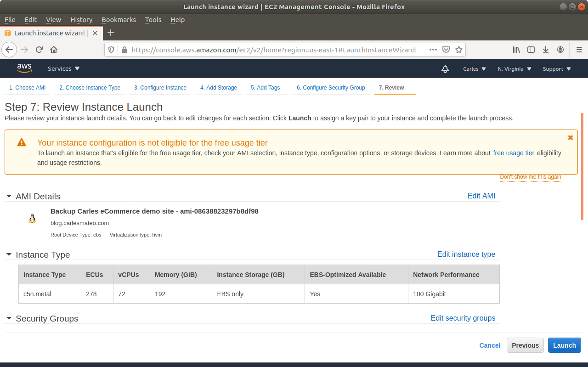Click the blog.carlesmateo.com text

[x=79, y=223]
